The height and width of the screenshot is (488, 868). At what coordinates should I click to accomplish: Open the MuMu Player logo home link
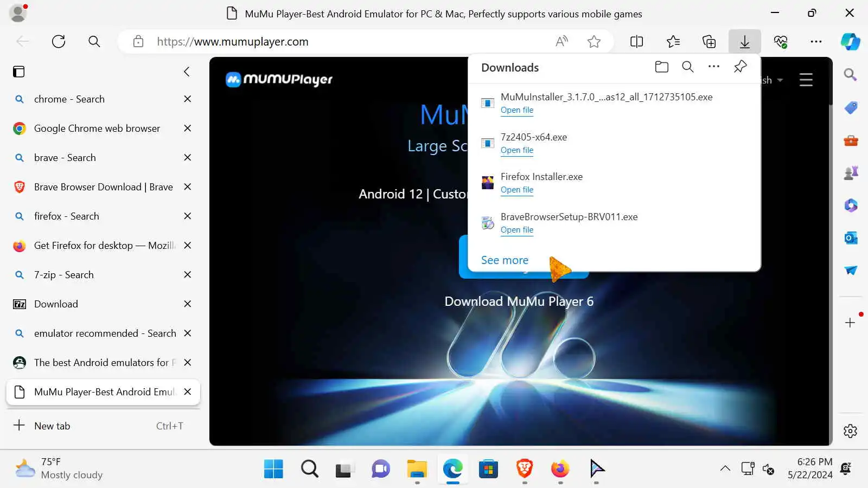pos(279,80)
